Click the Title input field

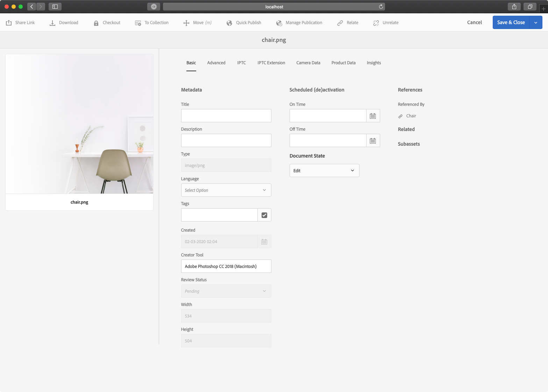tap(226, 116)
